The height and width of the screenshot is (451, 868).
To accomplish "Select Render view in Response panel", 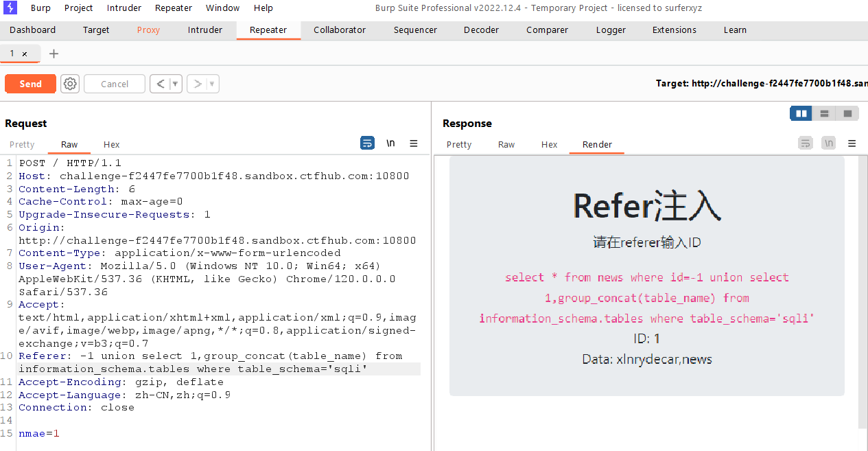I will click(x=597, y=144).
